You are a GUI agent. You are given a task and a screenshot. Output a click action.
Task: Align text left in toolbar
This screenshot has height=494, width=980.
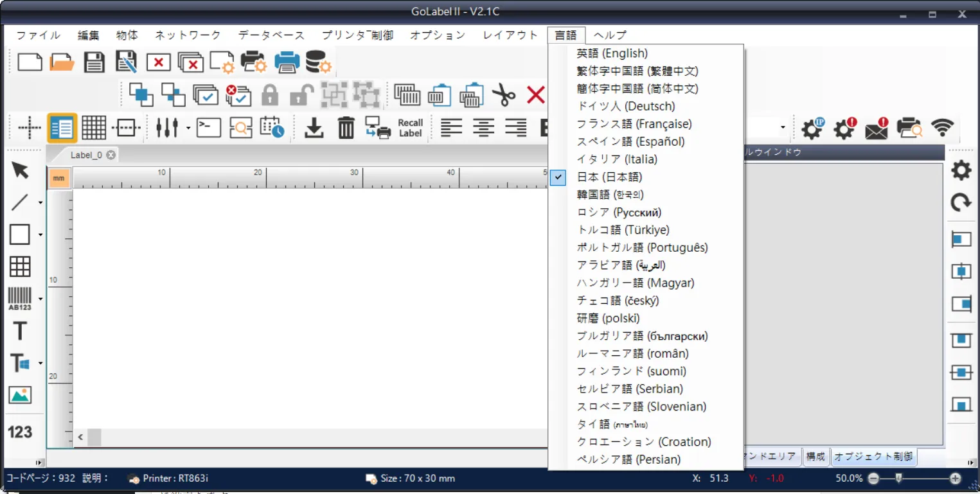451,128
